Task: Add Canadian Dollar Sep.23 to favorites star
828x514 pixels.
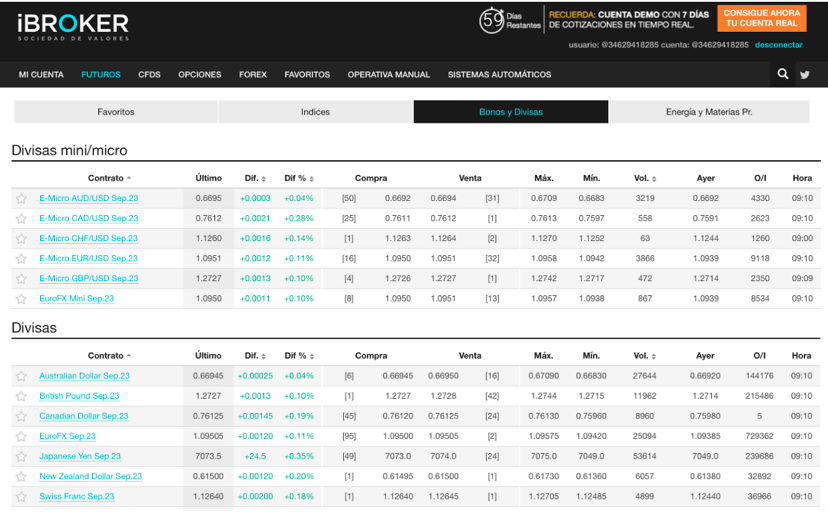Action: tap(21, 417)
